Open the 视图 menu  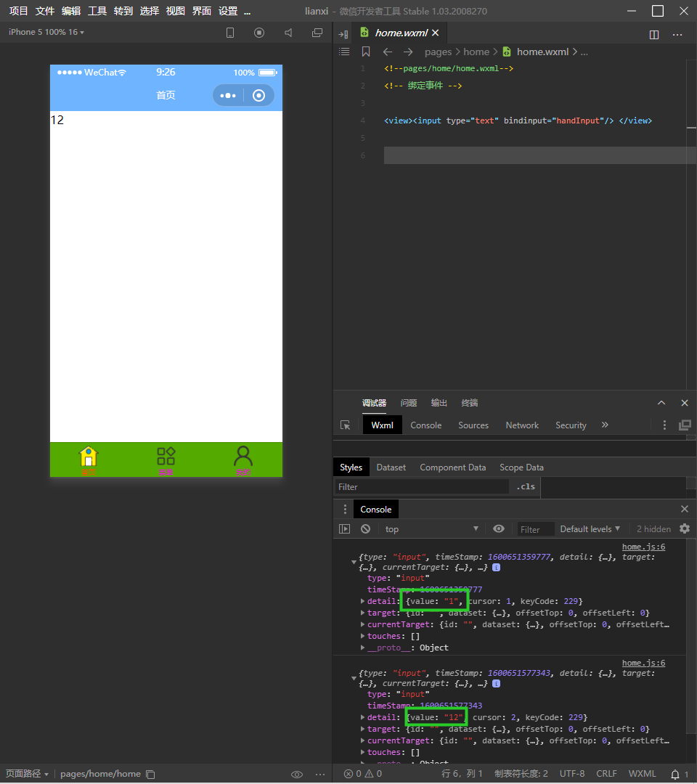(176, 11)
